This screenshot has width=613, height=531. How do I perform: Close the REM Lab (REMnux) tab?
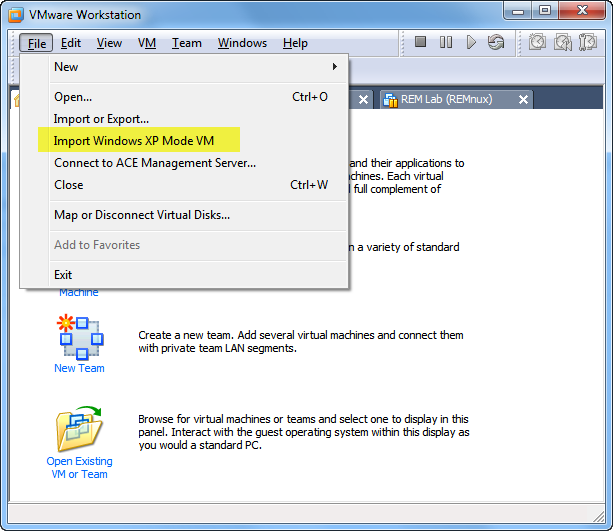tap(523, 100)
